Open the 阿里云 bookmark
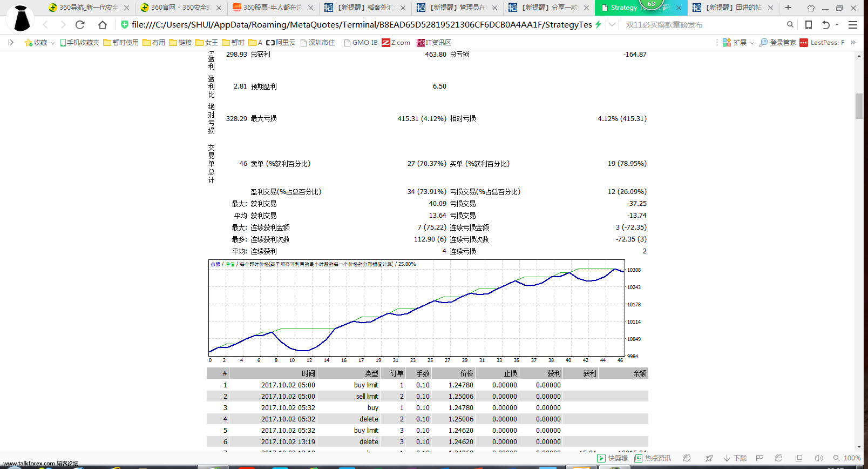868x469 pixels. 281,43
